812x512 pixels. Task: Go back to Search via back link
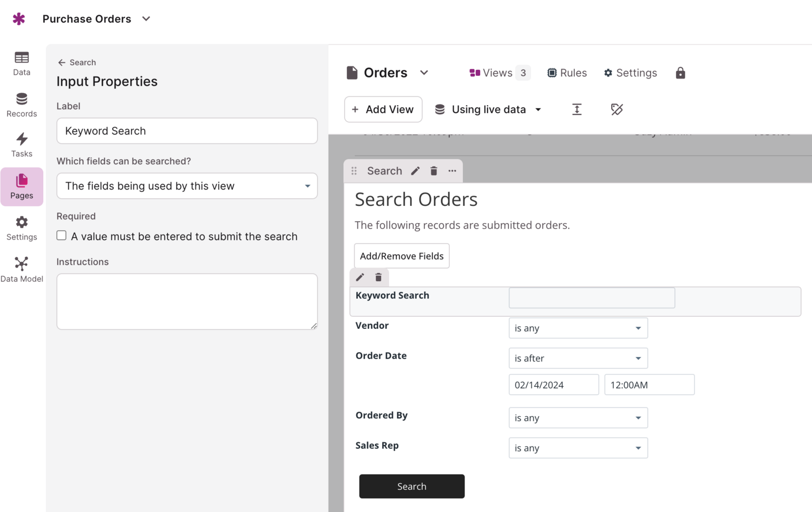tap(77, 62)
